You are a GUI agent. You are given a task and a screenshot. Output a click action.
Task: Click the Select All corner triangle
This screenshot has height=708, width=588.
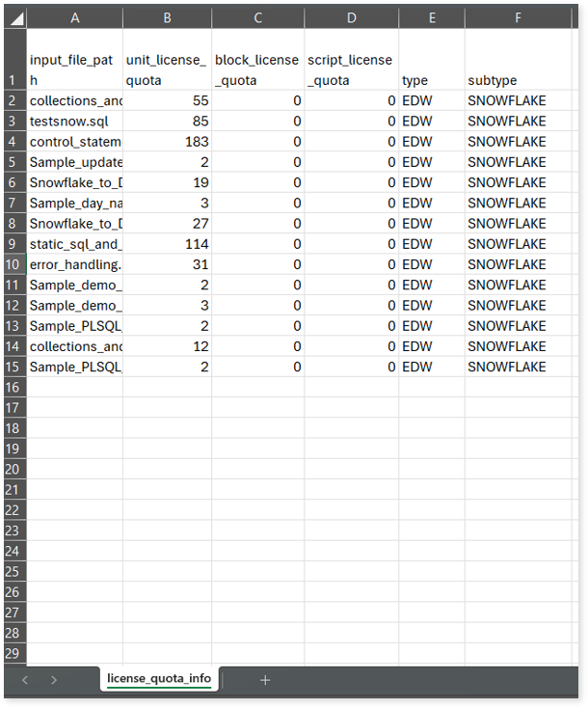coord(15,17)
